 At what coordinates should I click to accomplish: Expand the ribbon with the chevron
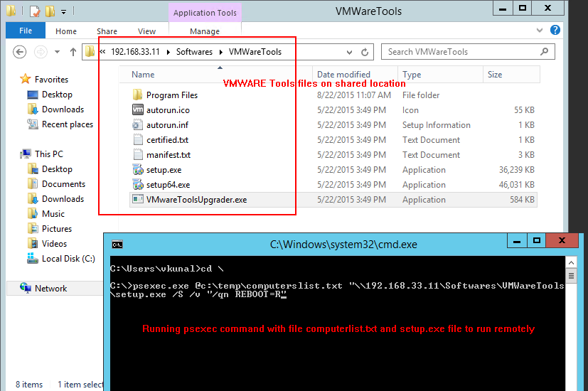(540, 31)
